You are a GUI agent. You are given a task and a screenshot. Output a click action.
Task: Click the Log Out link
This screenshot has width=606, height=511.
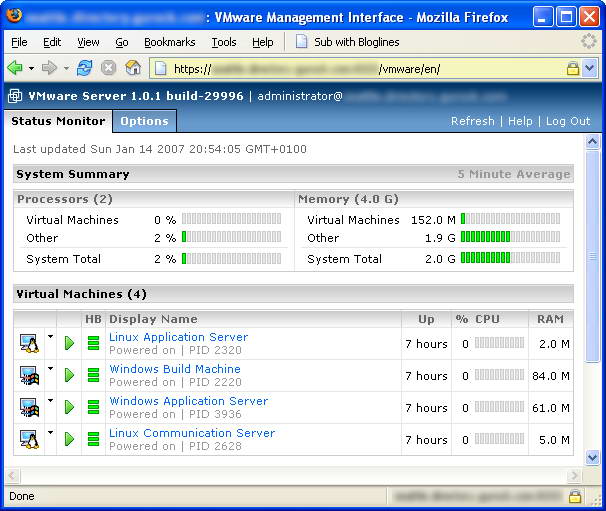coord(568,121)
